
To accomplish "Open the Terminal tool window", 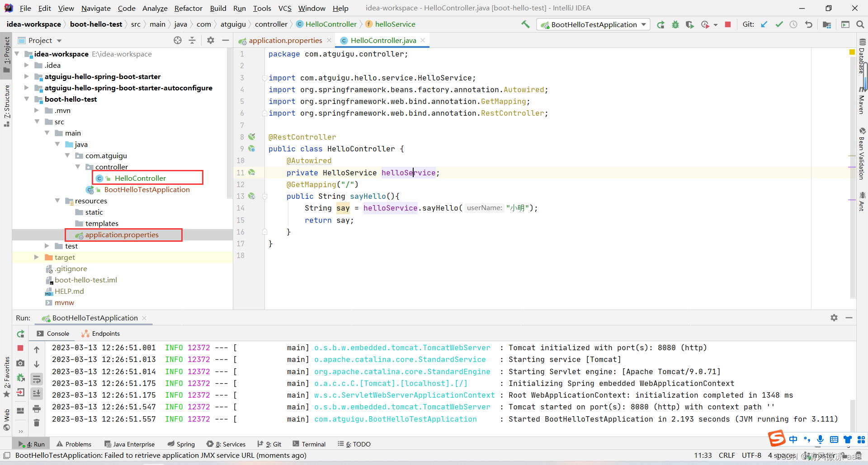I will (309, 444).
